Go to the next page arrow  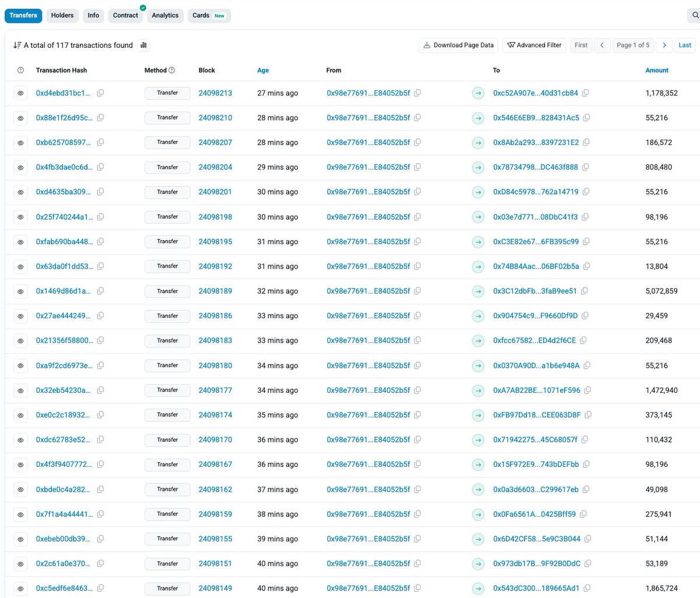click(664, 45)
